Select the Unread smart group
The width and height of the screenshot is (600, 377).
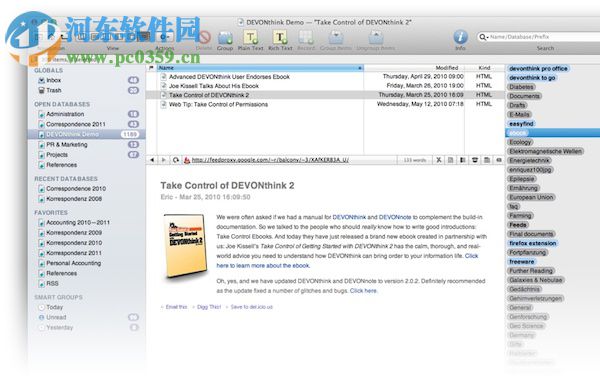tap(56, 317)
